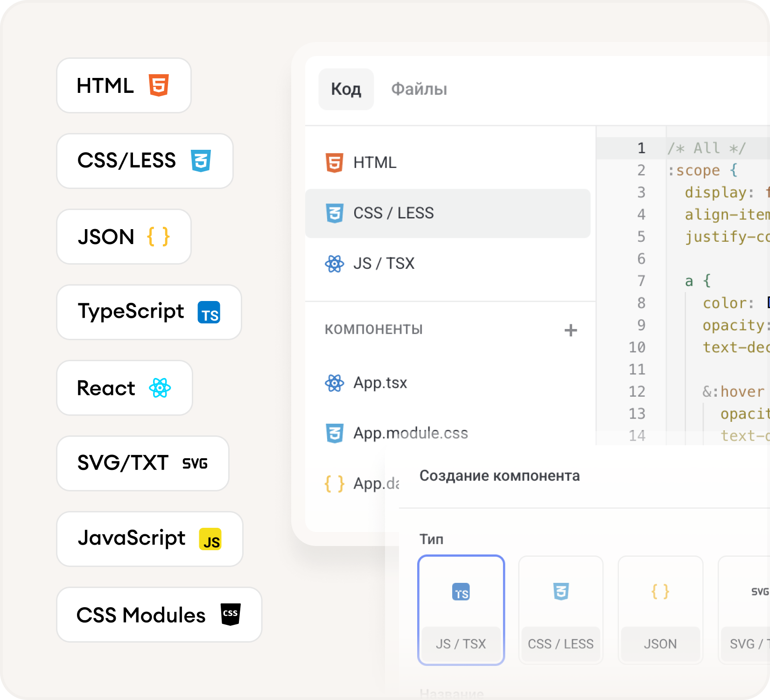Open the HTML section in sidebar
Screen dimensions: 770x700
coord(448,163)
